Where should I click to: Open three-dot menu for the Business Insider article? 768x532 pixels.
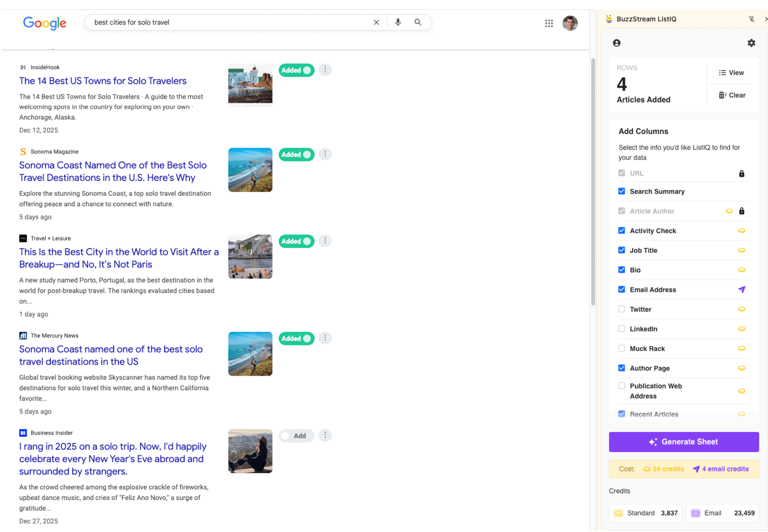(325, 435)
